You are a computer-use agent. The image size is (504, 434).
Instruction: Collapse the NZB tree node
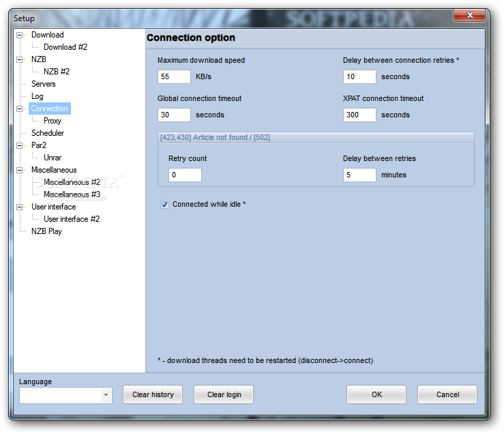pyautogui.click(x=20, y=59)
